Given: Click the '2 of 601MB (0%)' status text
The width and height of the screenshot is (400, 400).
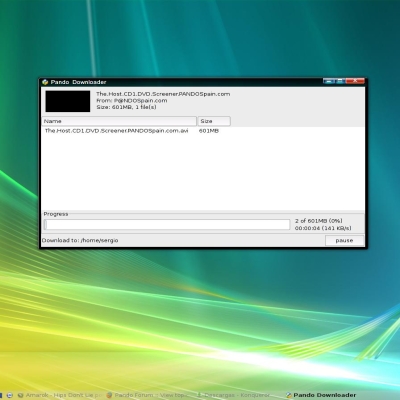Looking at the screenshot, I should tap(319, 221).
